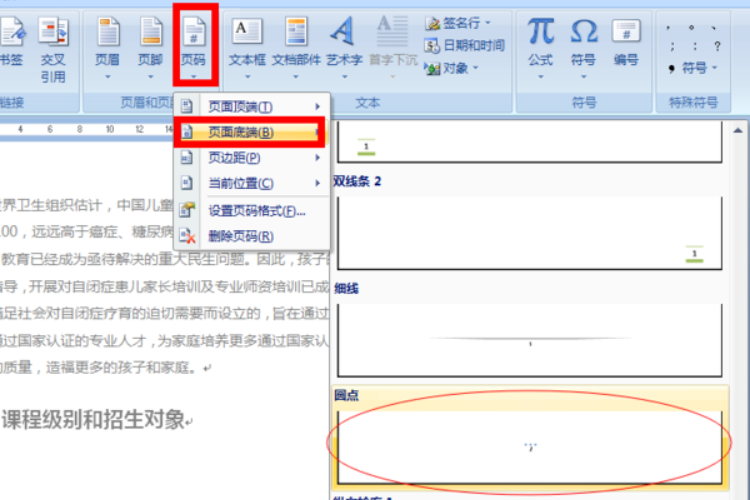Expand the 文本框 dropdown arrow
This screenshot has height=500, width=750.
247,77
